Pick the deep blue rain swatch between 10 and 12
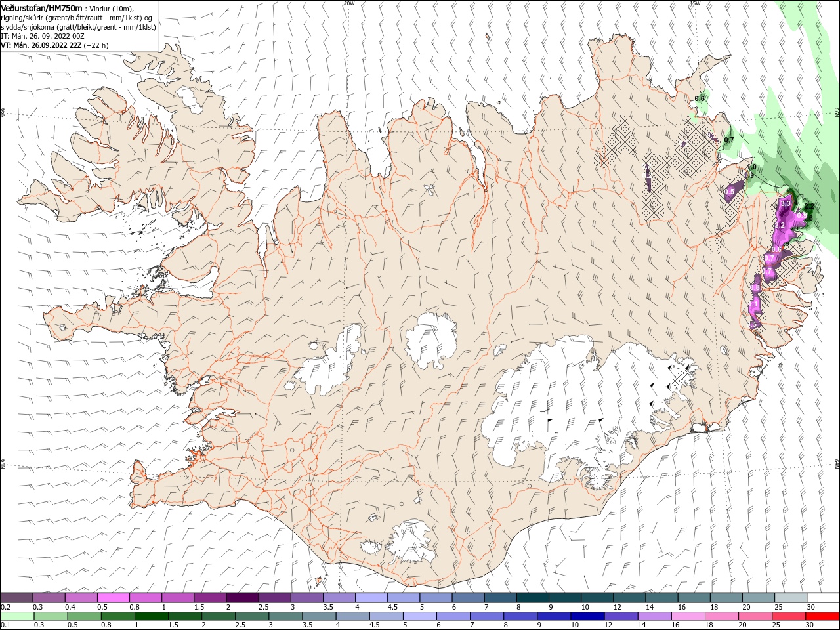840x630 pixels. [x=587, y=616]
